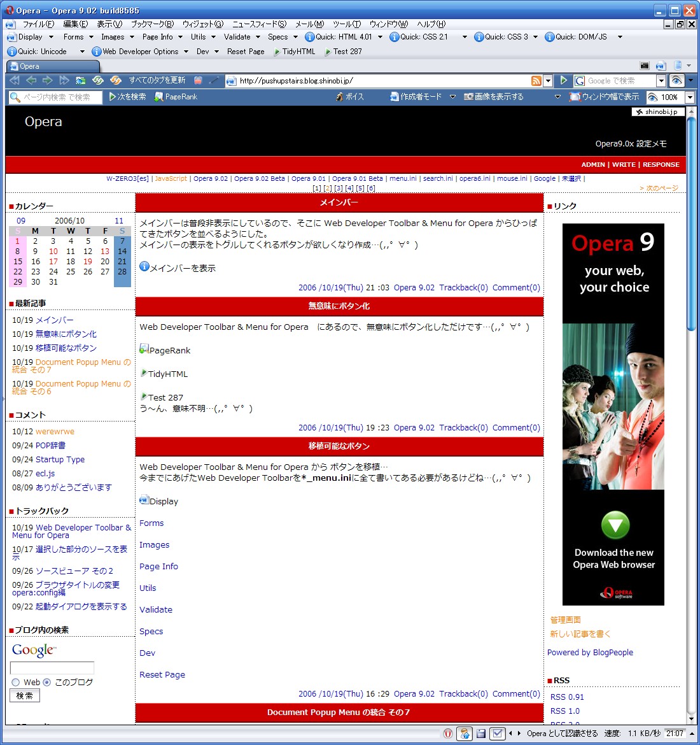Click Reset Page toolbar button
Viewport: 700px width, 745px height.
[x=246, y=52]
